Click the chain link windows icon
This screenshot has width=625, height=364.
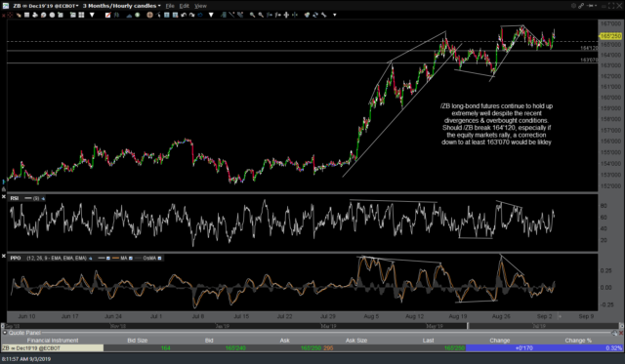(x=581, y=6)
